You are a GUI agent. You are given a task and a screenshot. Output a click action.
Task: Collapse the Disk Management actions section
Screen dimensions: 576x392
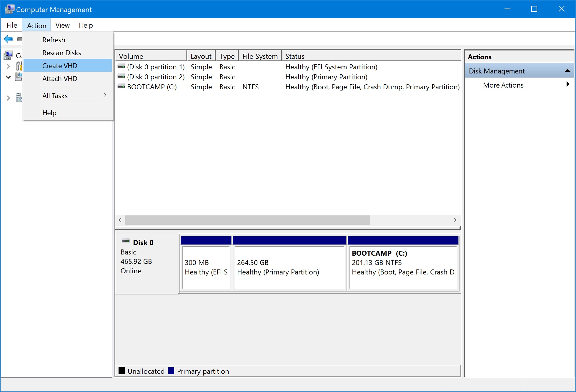pyautogui.click(x=567, y=71)
